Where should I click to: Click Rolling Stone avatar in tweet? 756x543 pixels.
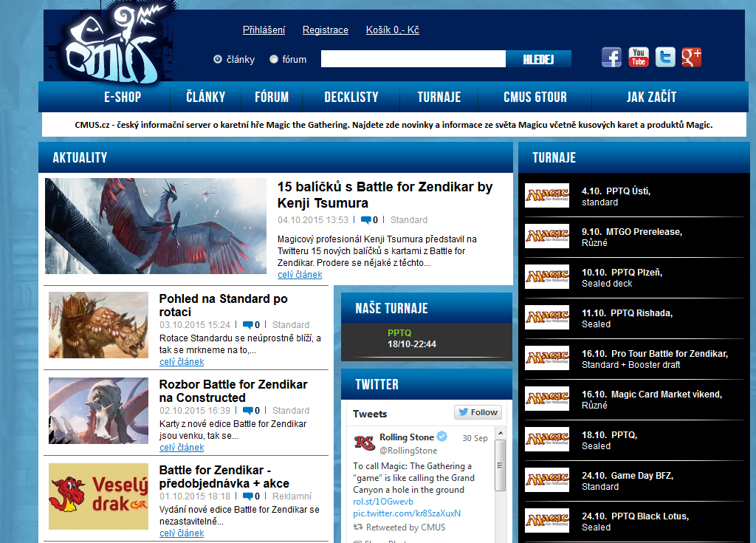[x=364, y=443]
